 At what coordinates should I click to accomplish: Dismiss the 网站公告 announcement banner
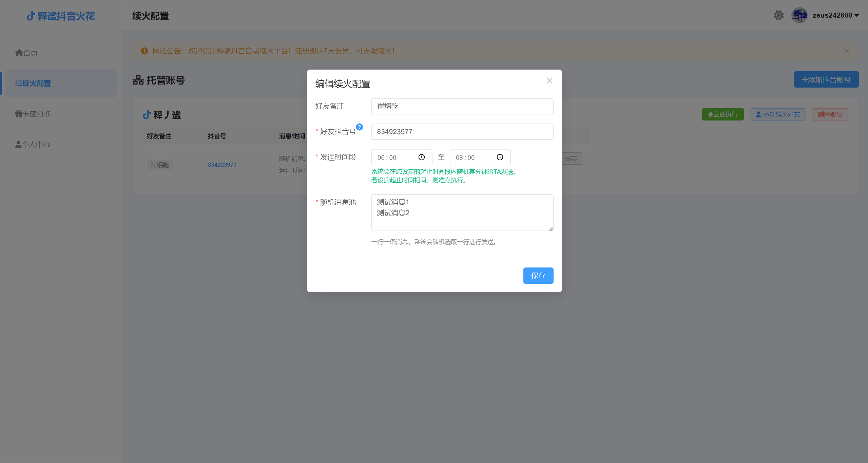pyautogui.click(x=847, y=51)
